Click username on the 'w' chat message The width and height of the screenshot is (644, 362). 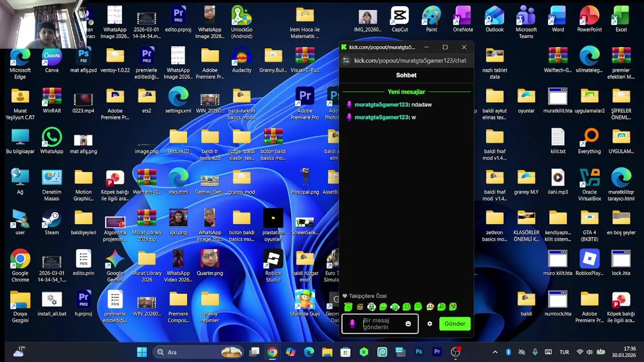point(381,117)
